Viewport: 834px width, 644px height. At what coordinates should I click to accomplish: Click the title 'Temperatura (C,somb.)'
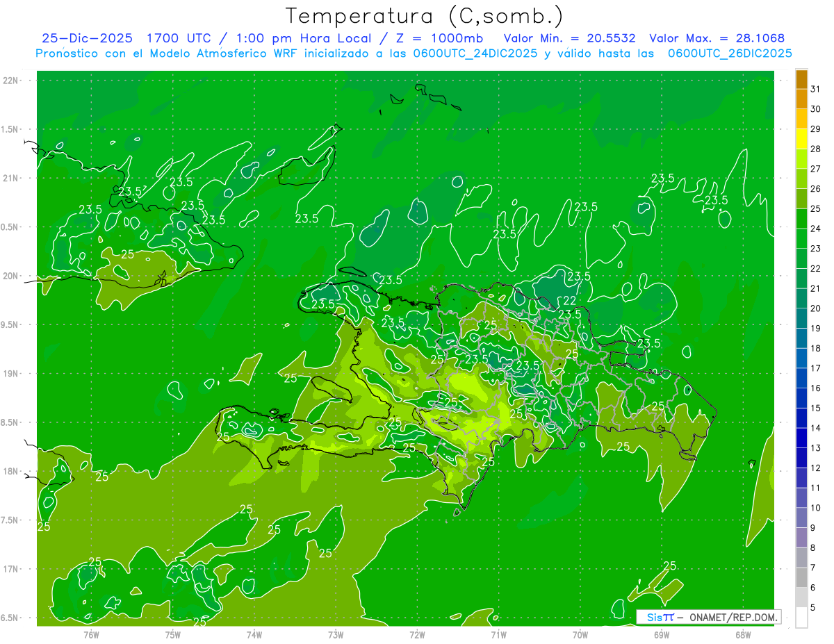[x=425, y=16]
